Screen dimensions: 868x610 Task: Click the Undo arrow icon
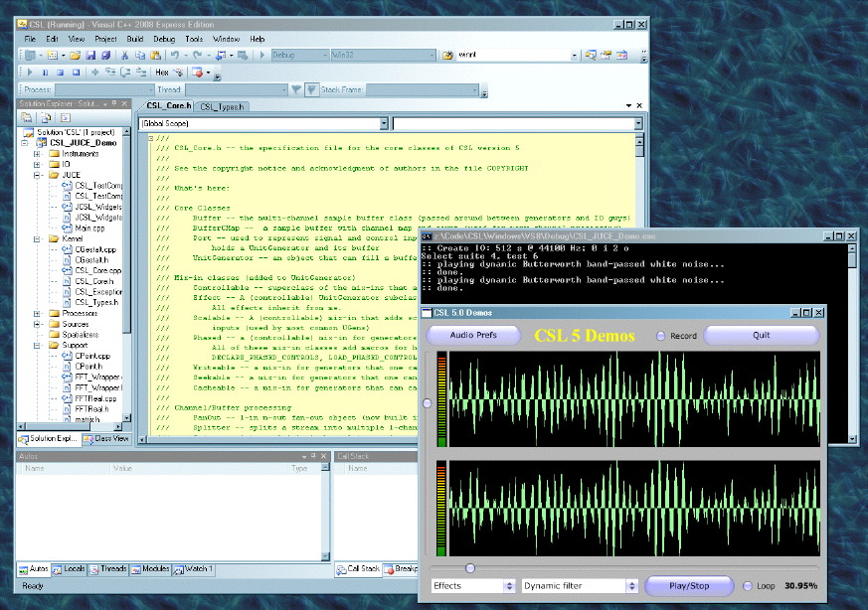(175, 56)
